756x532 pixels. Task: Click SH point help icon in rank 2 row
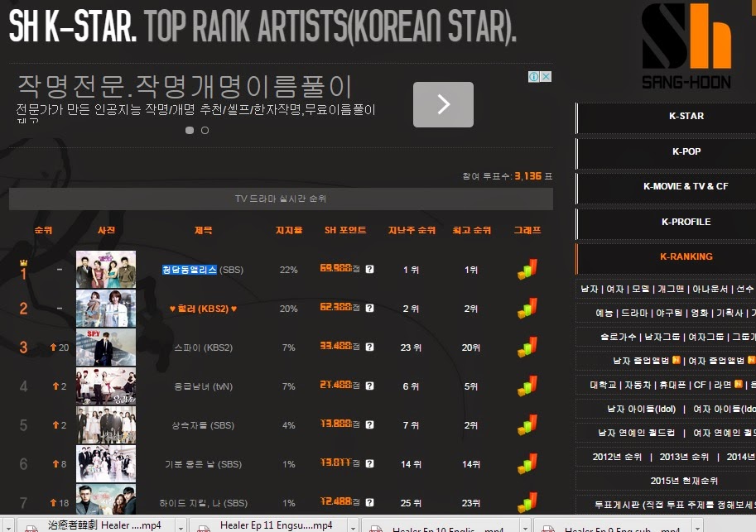click(370, 308)
